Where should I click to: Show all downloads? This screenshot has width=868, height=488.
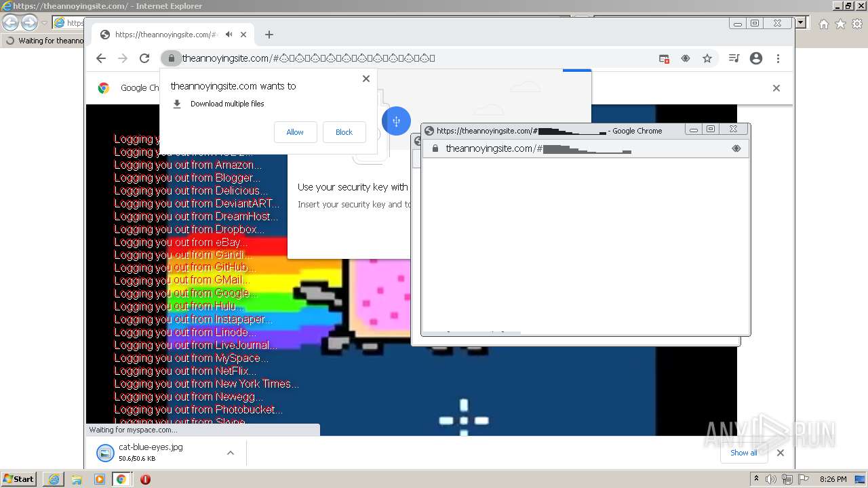[x=743, y=453]
